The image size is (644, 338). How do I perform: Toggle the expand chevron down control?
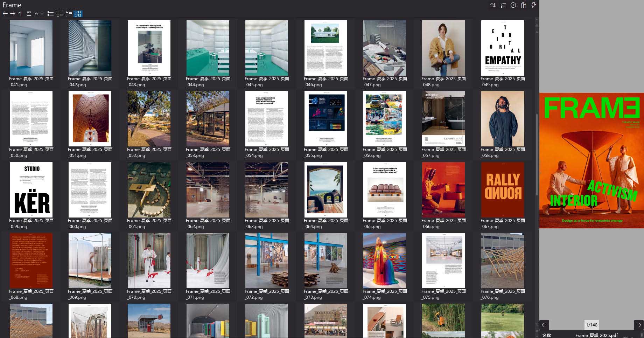(x=42, y=14)
